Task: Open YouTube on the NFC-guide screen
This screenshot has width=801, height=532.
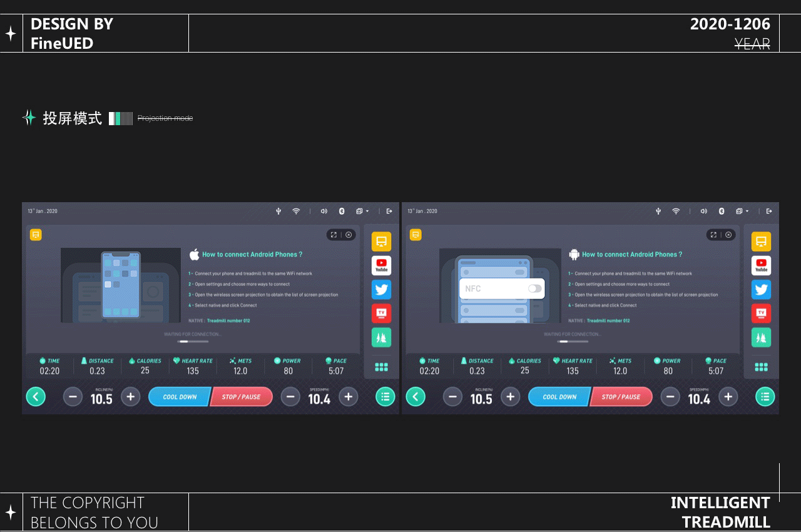Action: click(761, 265)
